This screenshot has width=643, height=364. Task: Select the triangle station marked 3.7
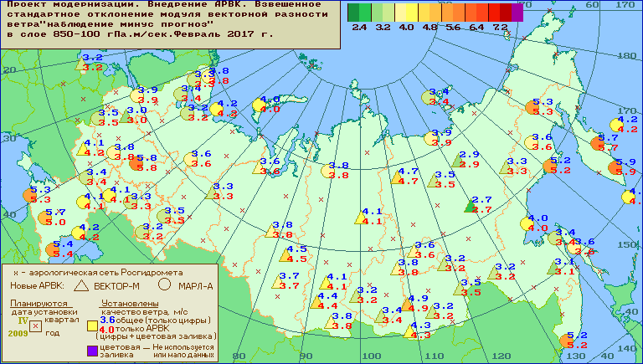point(278,282)
